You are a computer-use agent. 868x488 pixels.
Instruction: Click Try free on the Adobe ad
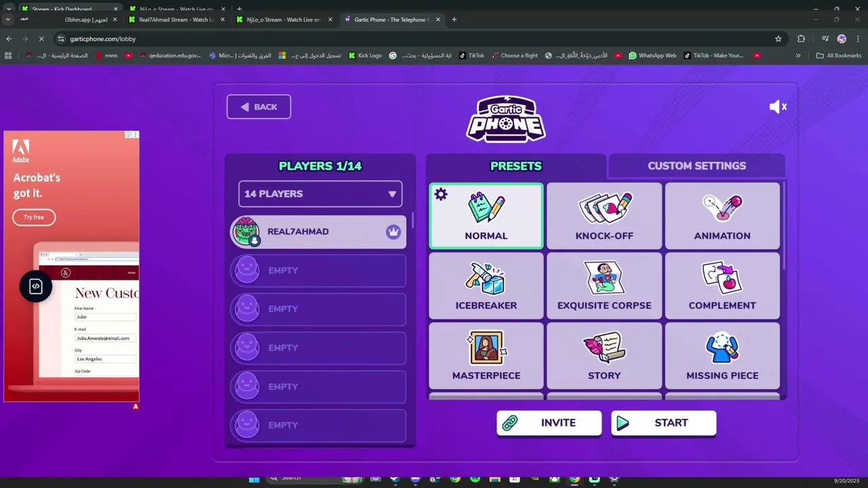point(34,218)
